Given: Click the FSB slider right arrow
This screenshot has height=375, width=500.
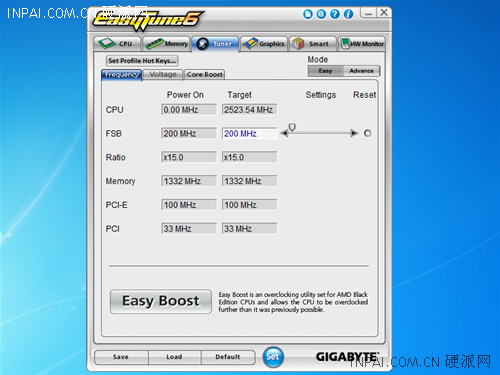Looking at the screenshot, I should [354, 133].
